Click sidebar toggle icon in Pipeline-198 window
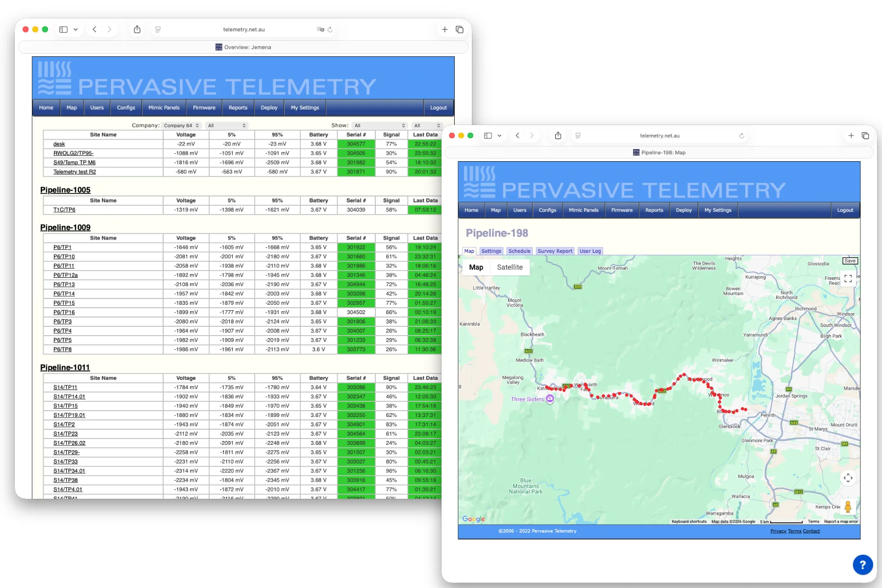The width and height of the screenshot is (882, 588). (x=488, y=136)
